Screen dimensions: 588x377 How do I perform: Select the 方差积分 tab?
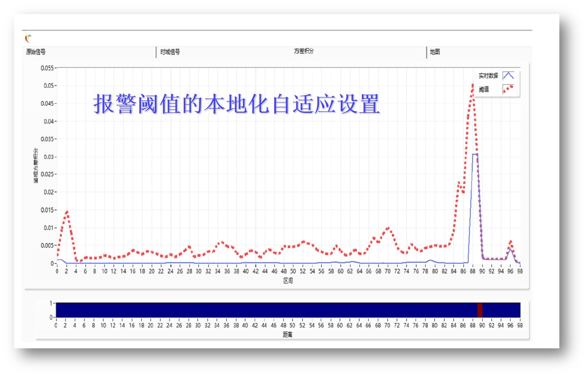[x=304, y=51]
